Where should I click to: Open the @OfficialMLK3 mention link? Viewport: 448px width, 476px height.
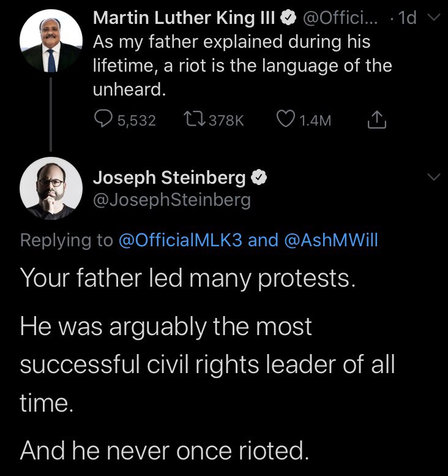click(181, 240)
